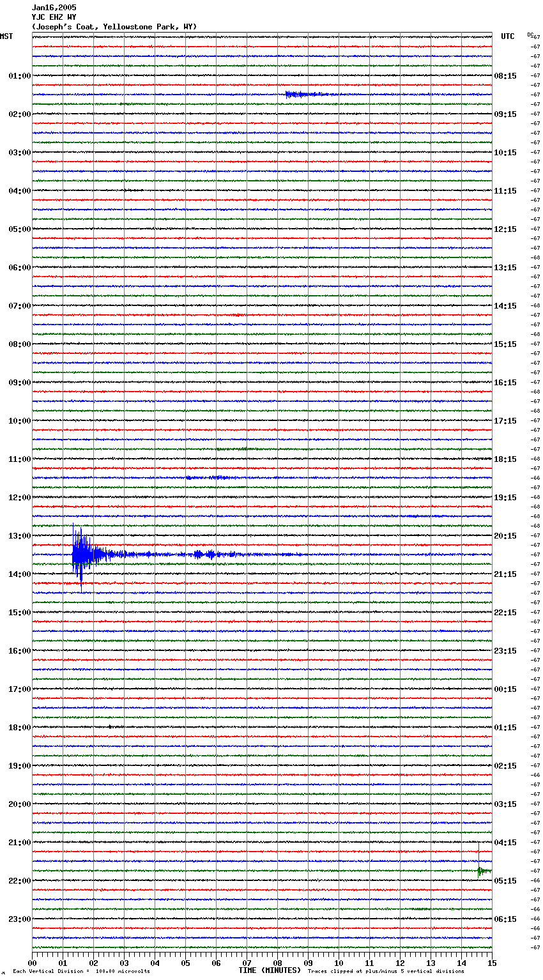Click the TIME (MINUTES) axis title
The image size is (543, 980).
(270, 970)
